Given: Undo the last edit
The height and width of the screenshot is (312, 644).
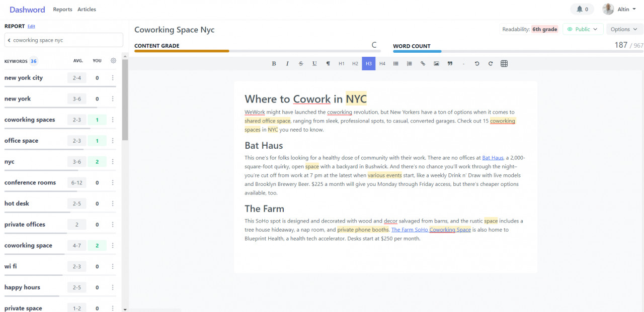Looking at the screenshot, I should pos(477,64).
